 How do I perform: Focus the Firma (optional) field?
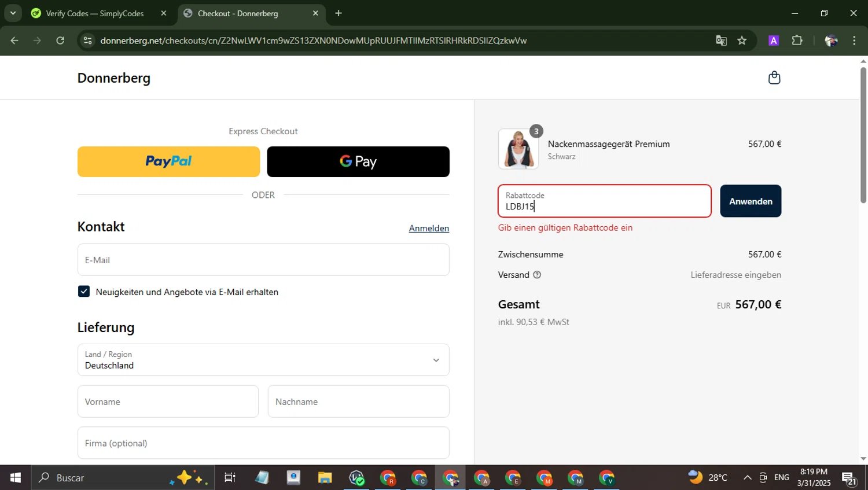pos(263,443)
